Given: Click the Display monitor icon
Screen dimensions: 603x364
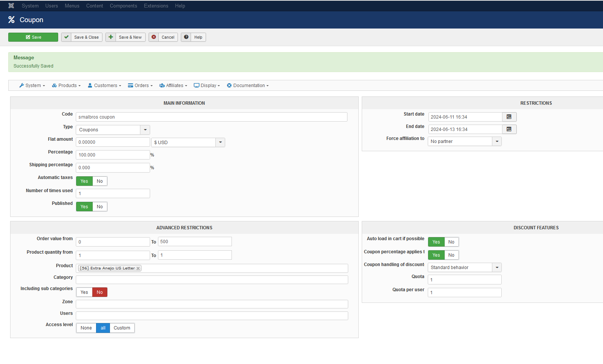Looking at the screenshot, I should (x=197, y=86).
